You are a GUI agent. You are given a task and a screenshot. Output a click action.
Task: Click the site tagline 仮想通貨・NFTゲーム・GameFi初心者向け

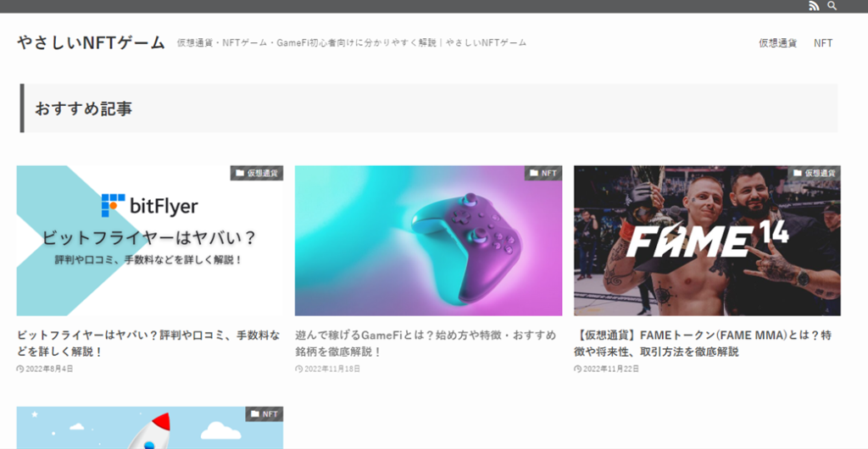352,42
